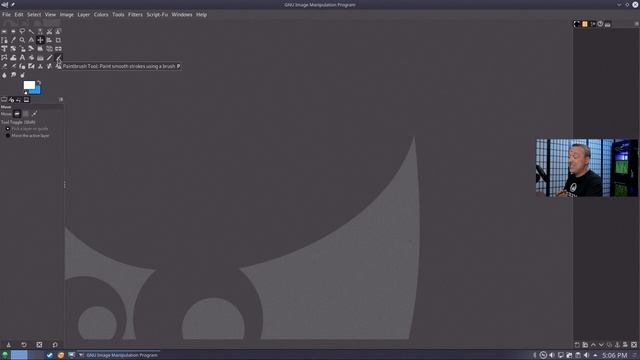
Task: Save tool preset button at options bottom
Action: (9, 345)
